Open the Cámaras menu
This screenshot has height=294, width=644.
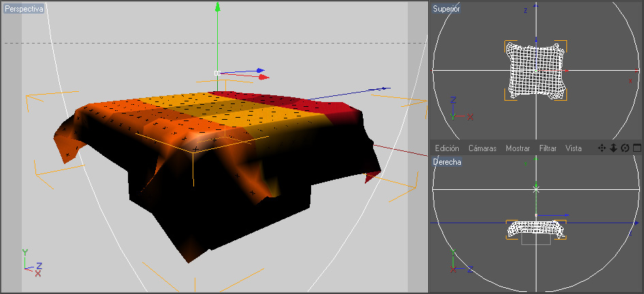[x=482, y=148]
